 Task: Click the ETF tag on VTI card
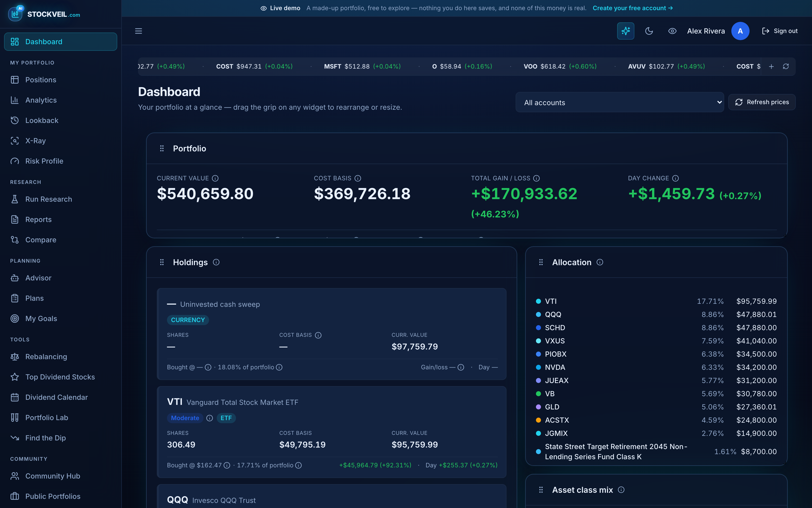[x=226, y=418]
